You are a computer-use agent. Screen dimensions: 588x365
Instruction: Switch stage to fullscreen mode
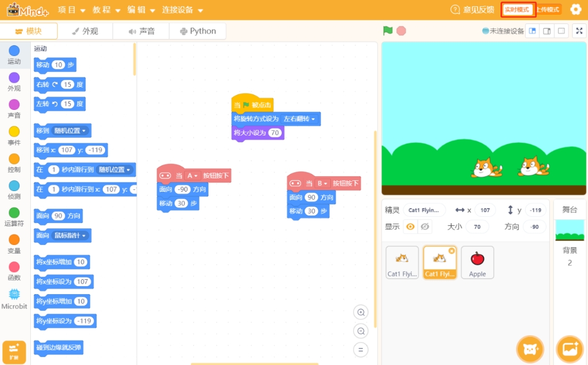[579, 31]
